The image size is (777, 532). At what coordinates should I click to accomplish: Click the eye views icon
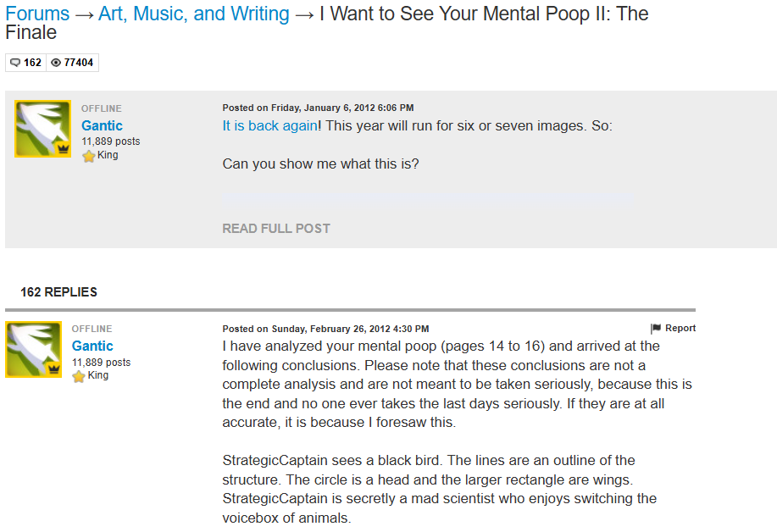tap(56, 63)
